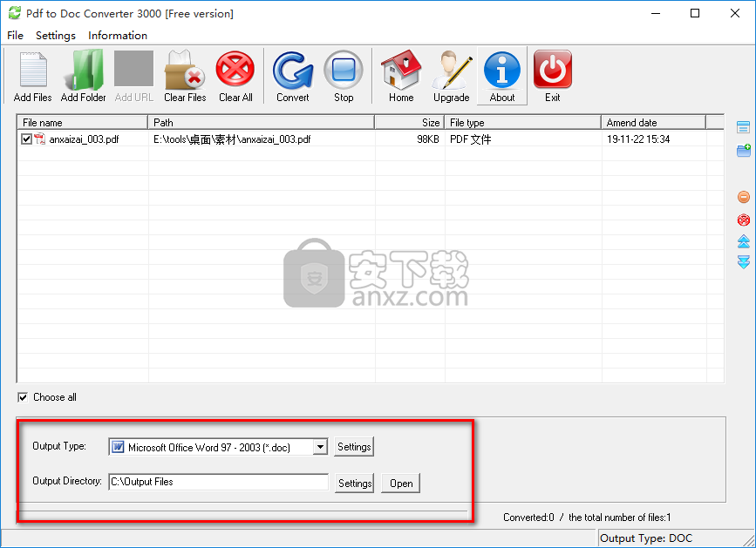756x548 pixels.
Task: Click the app icon in the title bar
Action: click(x=15, y=13)
